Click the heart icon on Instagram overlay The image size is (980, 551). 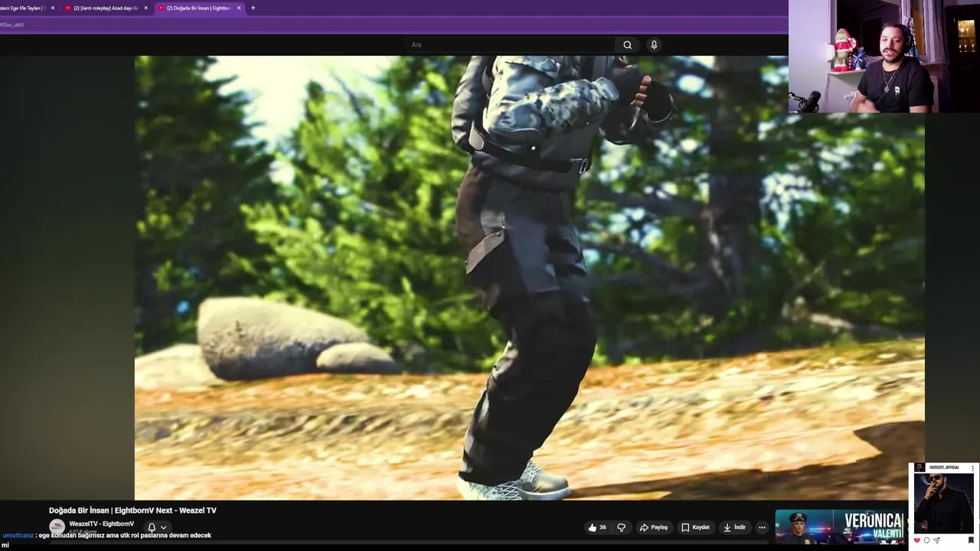coord(916,540)
